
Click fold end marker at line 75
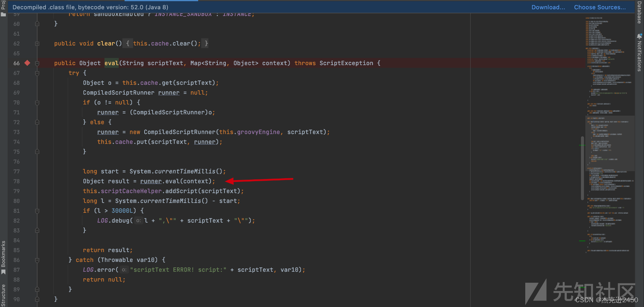pos(37,152)
